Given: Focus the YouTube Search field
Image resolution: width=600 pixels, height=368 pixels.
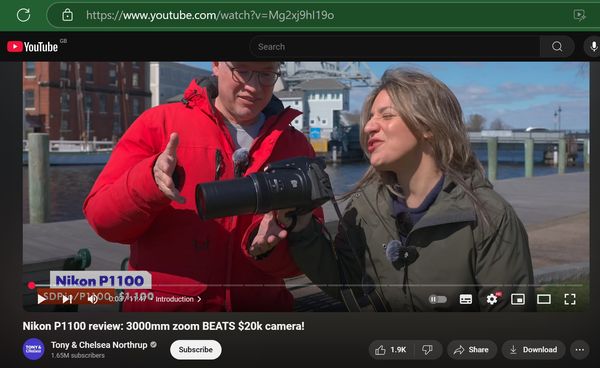Looking at the screenshot, I should 395,47.
